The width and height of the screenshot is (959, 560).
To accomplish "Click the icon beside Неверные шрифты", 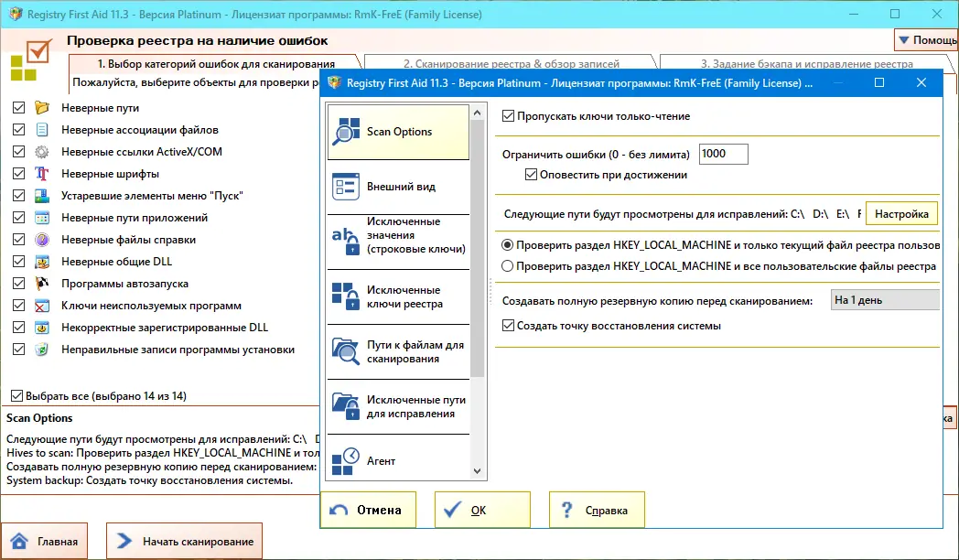I will click(43, 173).
